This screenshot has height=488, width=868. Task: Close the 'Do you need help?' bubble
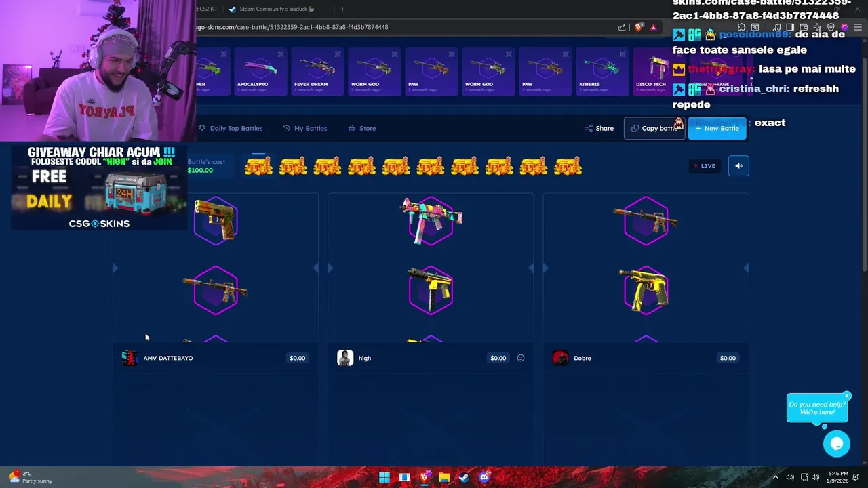point(847,396)
